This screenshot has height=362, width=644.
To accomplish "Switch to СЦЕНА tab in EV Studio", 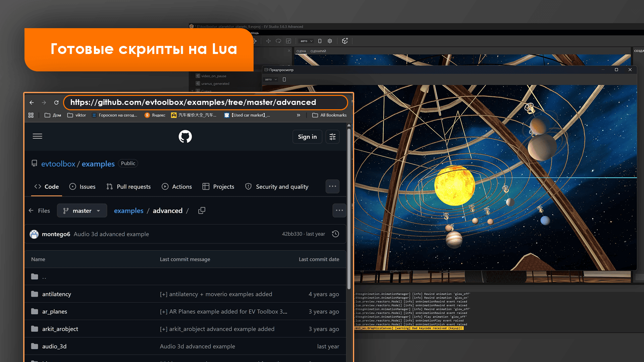I will point(301,51).
